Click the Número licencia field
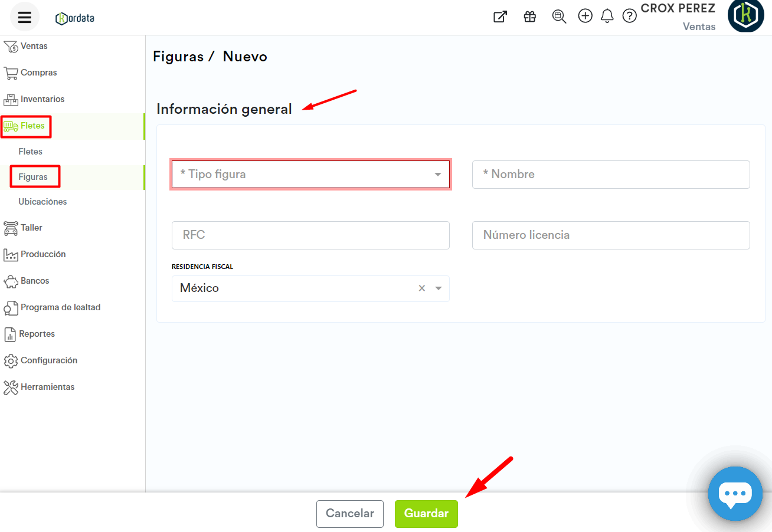The width and height of the screenshot is (772, 532). tap(611, 235)
